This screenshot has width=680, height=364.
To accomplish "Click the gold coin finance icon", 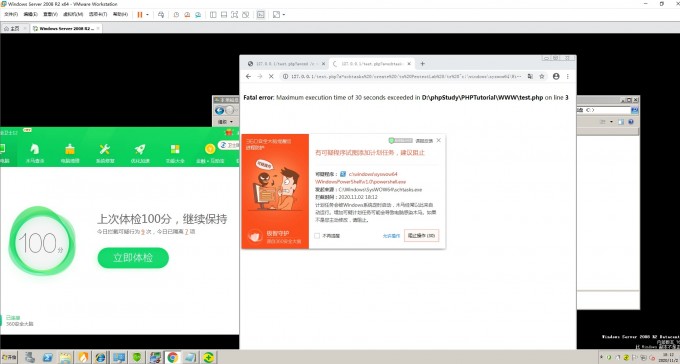I will [210, 149].
